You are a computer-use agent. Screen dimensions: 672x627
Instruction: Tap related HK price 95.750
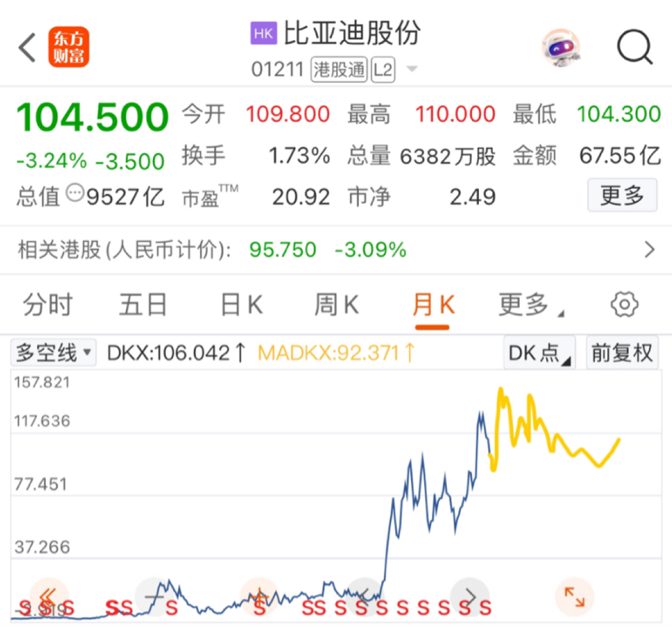[283, 249]
